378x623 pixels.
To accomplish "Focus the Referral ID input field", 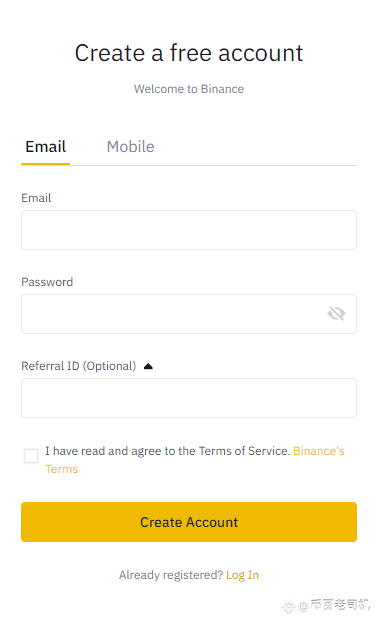I will click(189, 398).
